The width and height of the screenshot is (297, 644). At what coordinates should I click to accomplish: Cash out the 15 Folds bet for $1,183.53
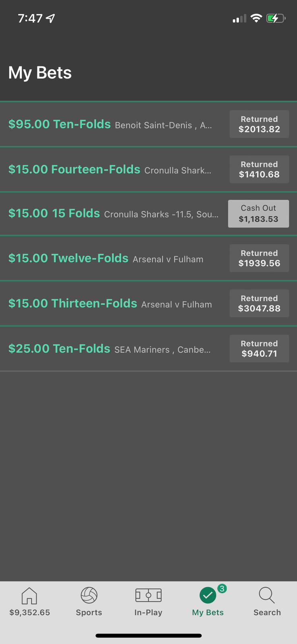pos(258,214)
